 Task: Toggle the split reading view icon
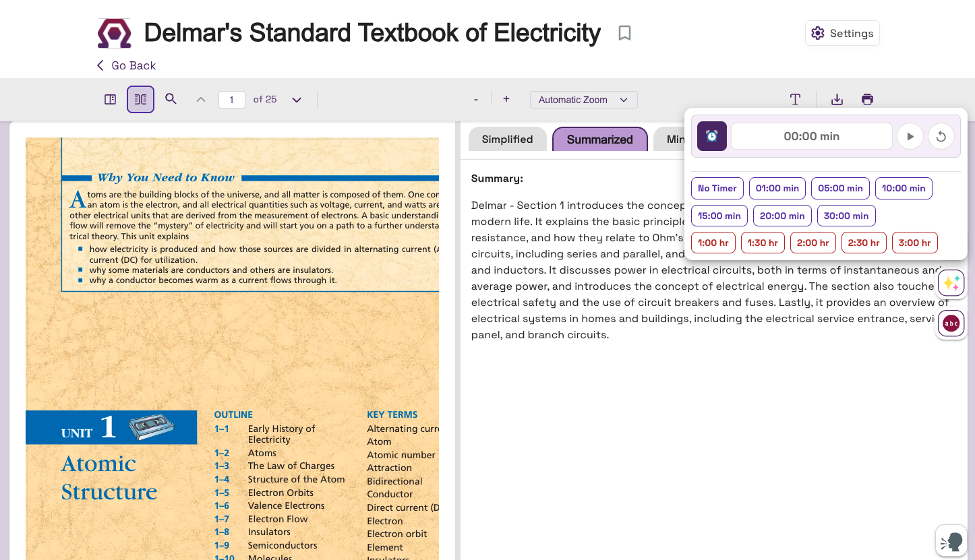click(x=140, y=100)
